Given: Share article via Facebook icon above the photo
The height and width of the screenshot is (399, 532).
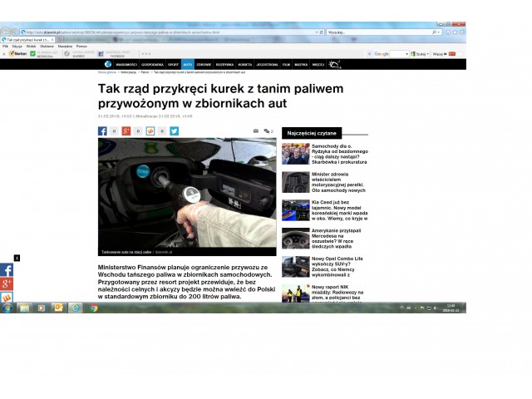Looking at the screenshot, I should [103, 131].
